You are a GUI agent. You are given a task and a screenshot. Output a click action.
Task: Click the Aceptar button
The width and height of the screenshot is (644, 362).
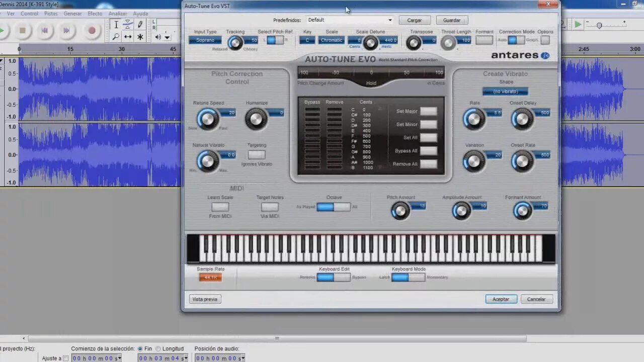[501, 299]
